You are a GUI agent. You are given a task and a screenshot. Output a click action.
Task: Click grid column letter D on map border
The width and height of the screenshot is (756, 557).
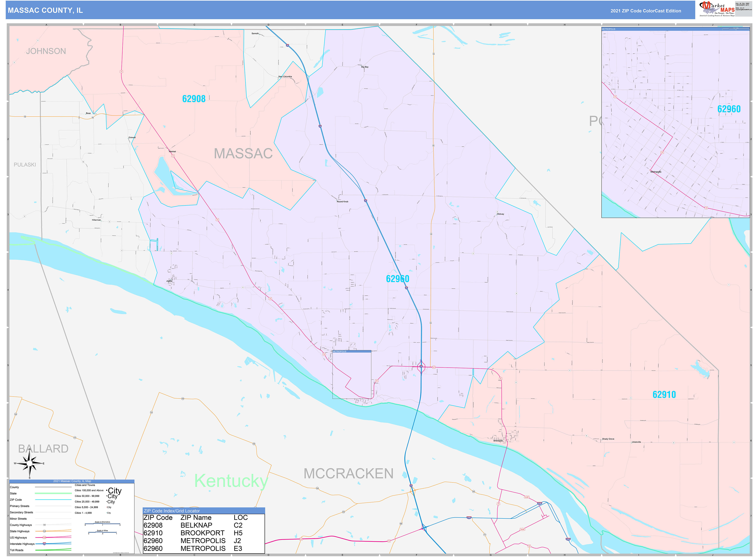click(x=268, y=24)
